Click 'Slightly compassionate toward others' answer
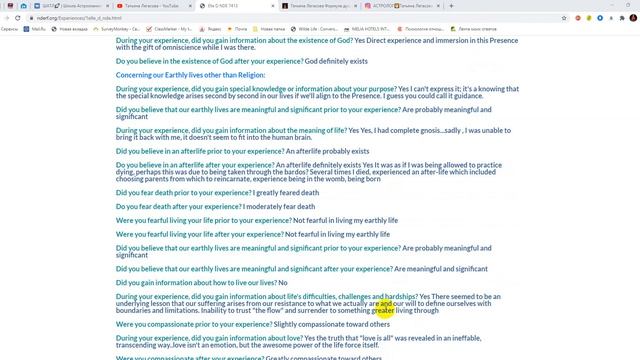 tap(331, 324)
